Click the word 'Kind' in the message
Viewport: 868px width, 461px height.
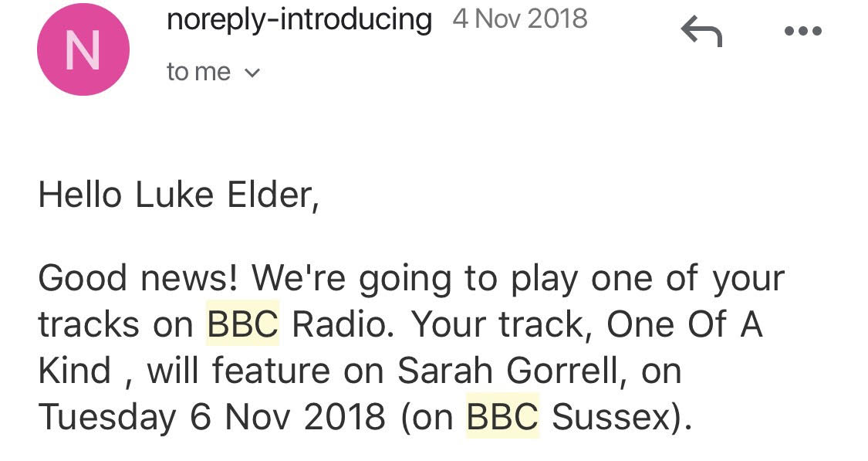tap(76, 371)
